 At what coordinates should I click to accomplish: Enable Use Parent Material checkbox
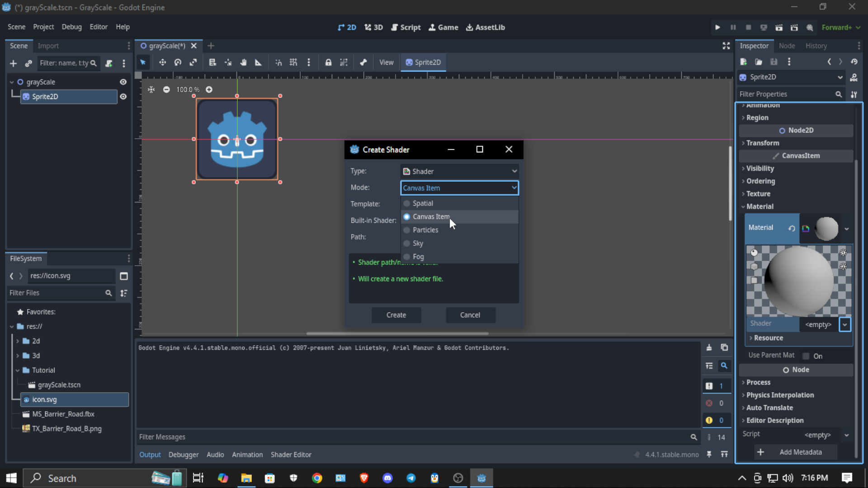806,356
